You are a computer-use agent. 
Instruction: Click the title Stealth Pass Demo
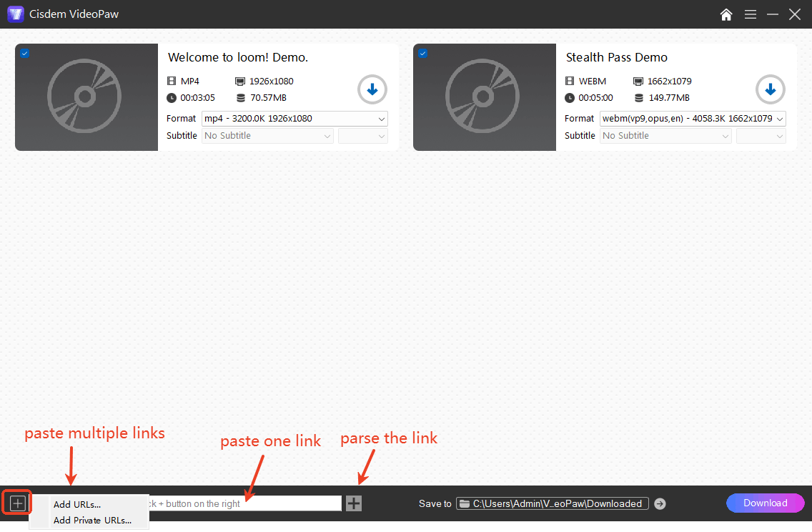(616, 57)
